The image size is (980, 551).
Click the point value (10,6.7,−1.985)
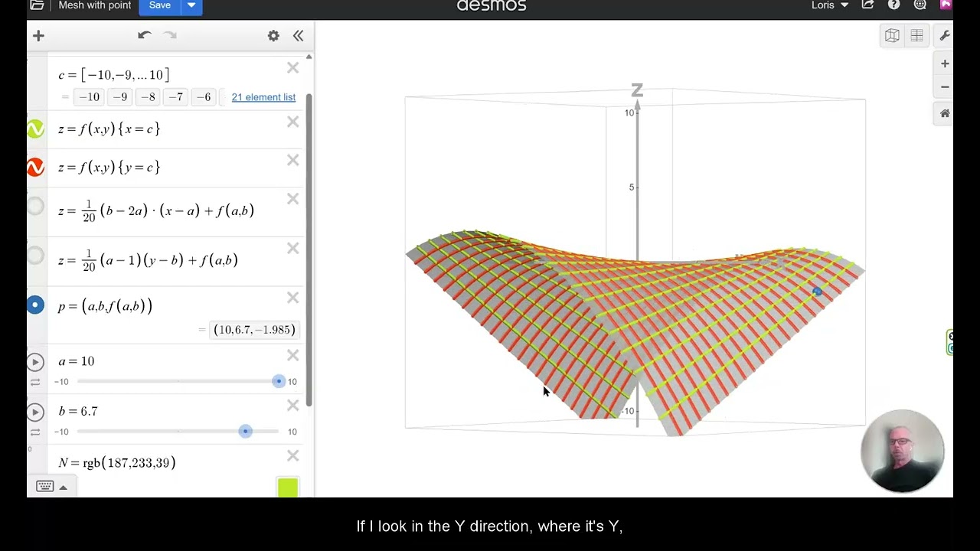(x=254, y=330)
